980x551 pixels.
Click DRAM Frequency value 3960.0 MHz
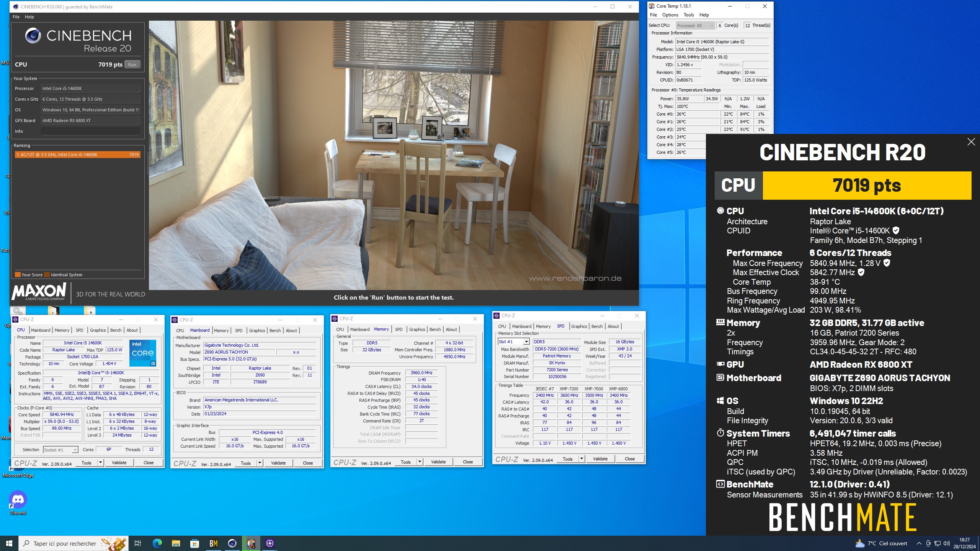click(x=421, y=373)
